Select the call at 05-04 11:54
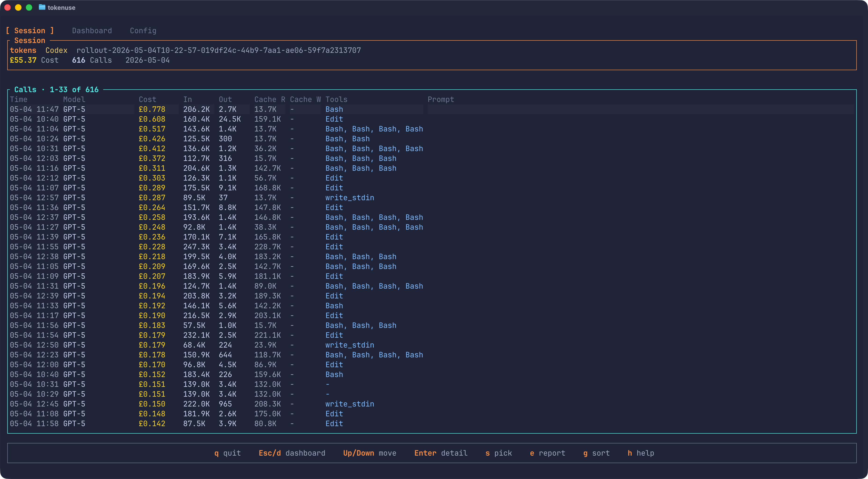868x479 pixels. click(x=432, y=335)
